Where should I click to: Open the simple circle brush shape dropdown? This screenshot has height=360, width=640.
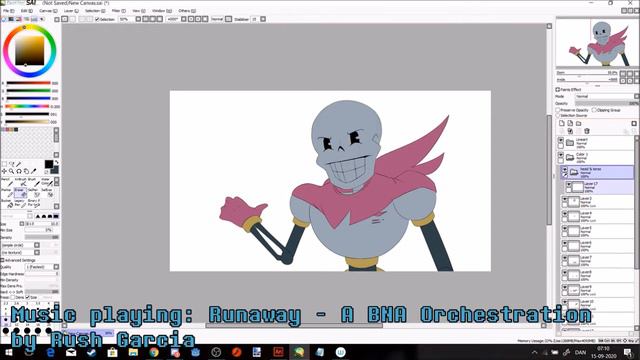pos(20,245)
